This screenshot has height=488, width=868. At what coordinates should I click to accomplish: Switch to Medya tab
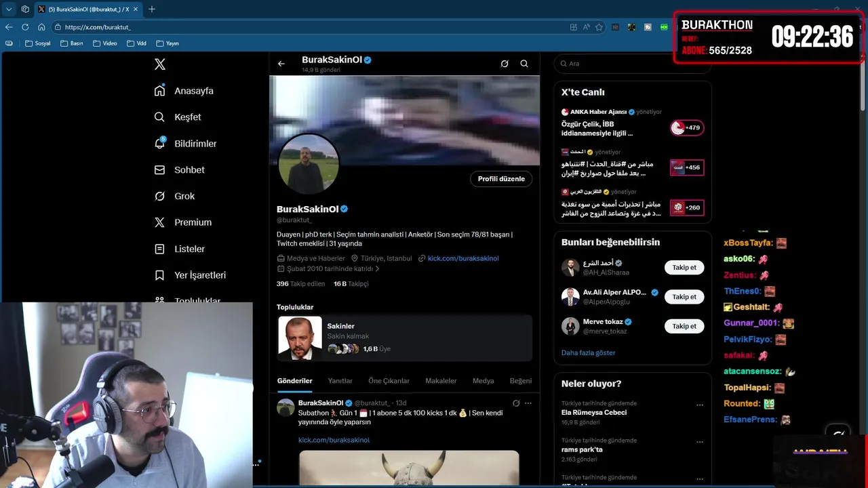pos(483,381)
